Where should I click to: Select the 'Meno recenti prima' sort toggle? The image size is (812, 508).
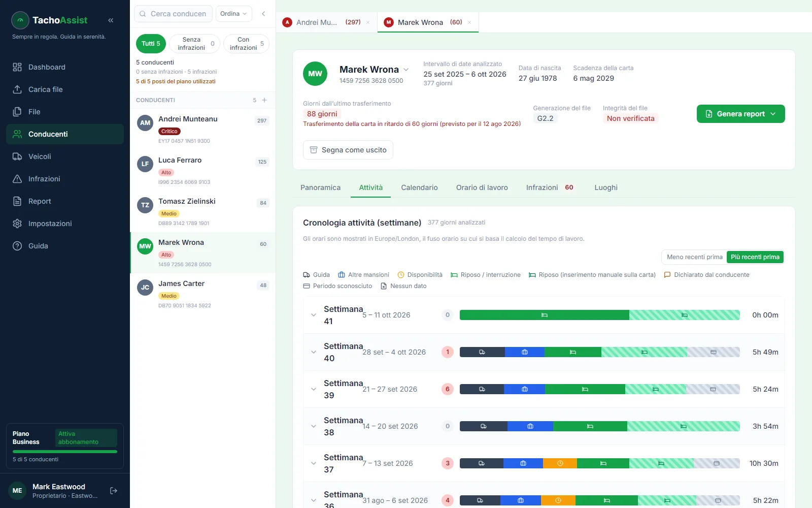tap(694, 257)
